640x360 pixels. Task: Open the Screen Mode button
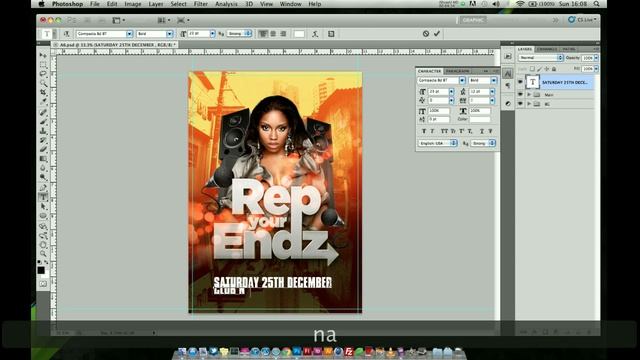[x=182, y=20]
